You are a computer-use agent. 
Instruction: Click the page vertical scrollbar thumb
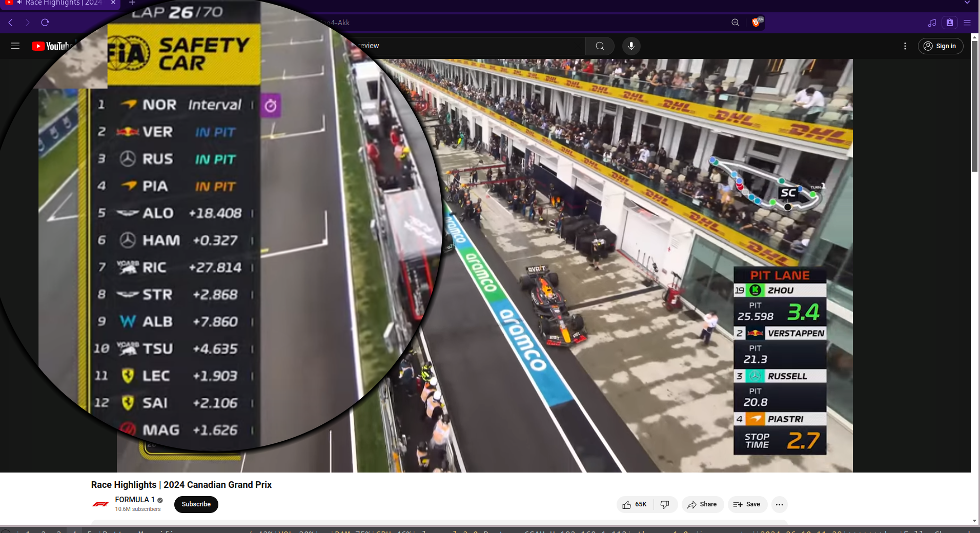coord(975,106)
